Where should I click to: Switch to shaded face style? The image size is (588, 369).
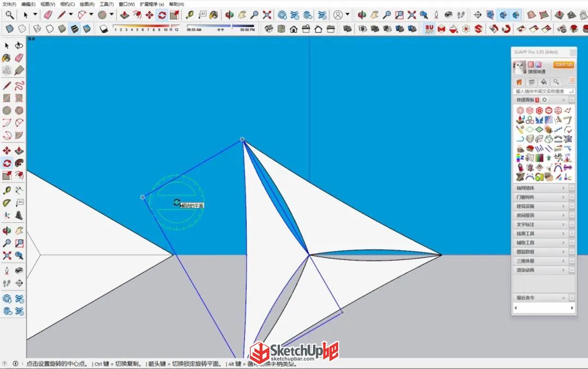point(62,28)
